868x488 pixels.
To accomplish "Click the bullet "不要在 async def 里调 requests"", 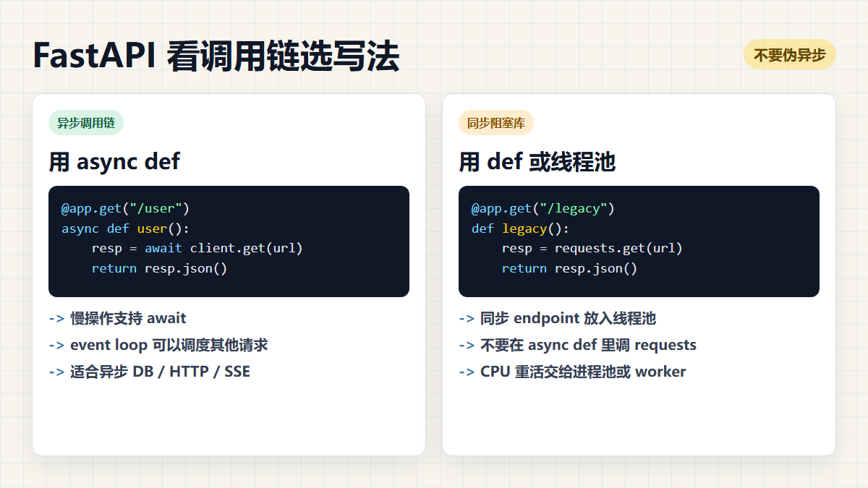I will coord(577,345).
